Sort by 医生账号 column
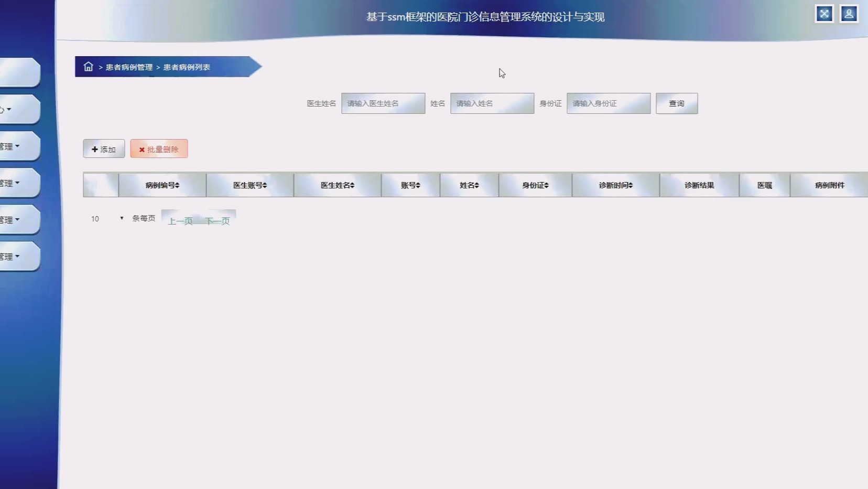This screenshot has width=868, height=489. click(x=250, y=185)
